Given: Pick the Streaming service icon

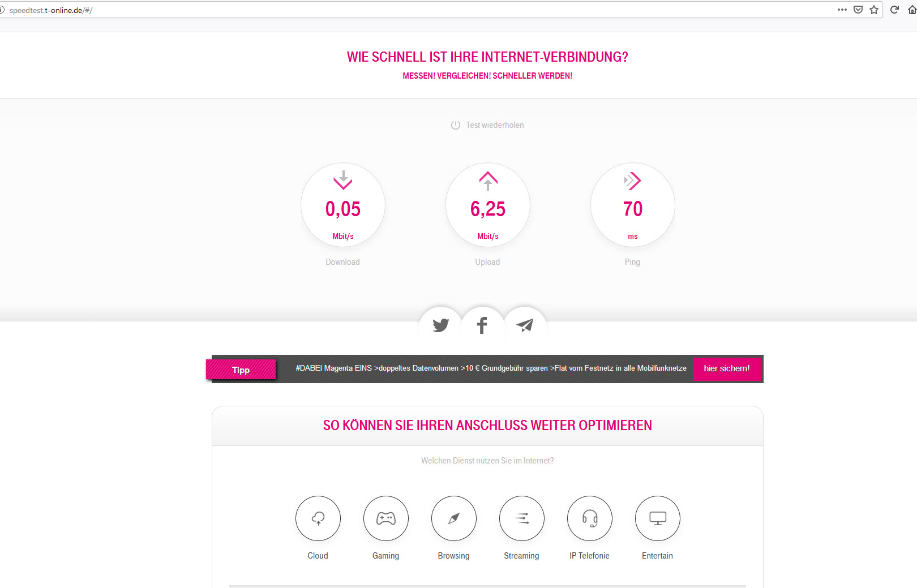Looking at the screenshot, I should pos(522,518).
